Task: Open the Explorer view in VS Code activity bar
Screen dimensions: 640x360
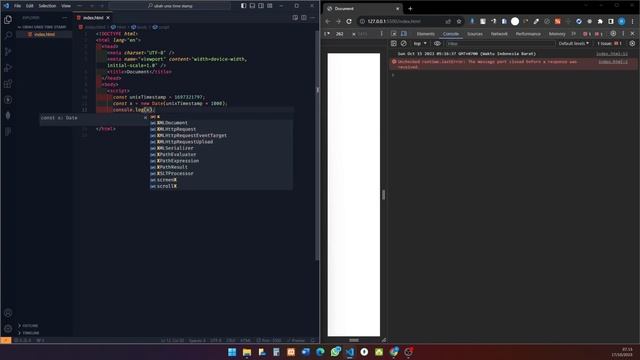Action: tap(8, 20)
